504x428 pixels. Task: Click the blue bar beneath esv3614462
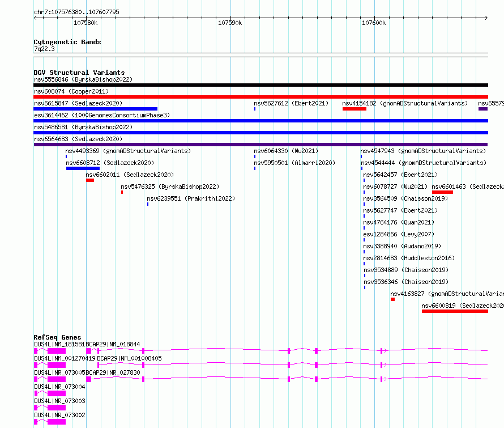click(x=260, y=121)
